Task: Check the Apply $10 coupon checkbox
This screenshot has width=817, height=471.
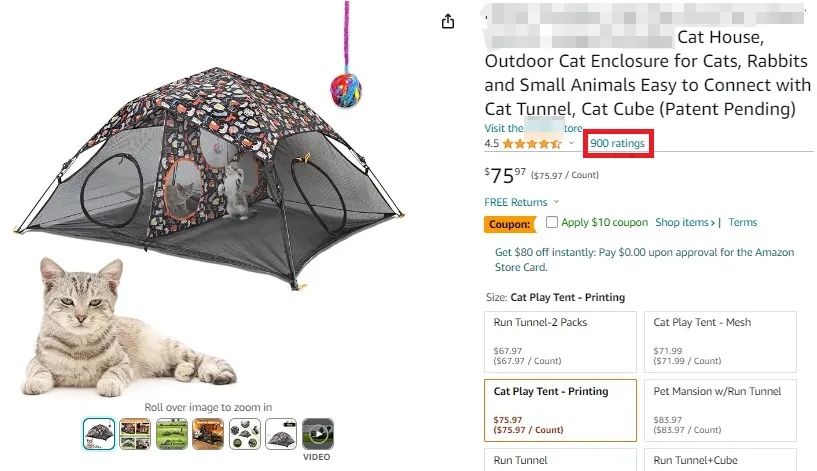Action: click(552, 222)
